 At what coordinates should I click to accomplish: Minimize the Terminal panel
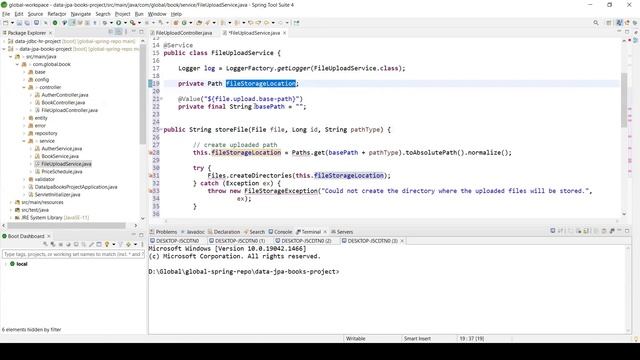620,231
